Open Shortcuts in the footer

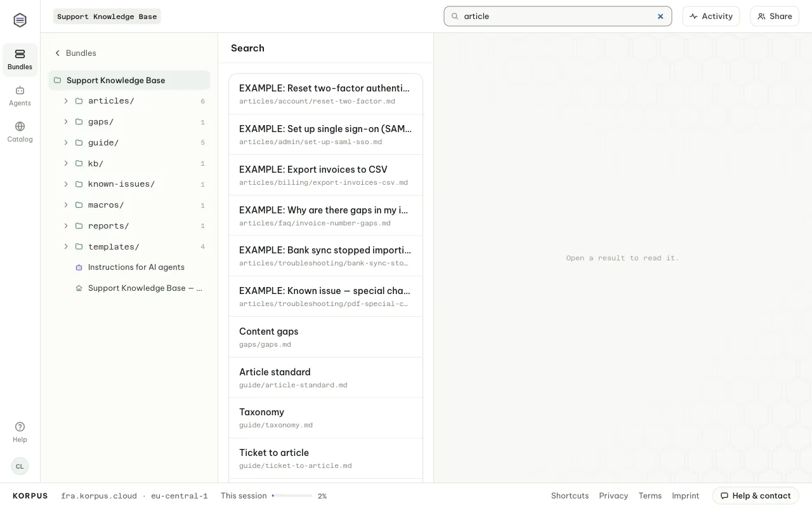(x=570, y=496)
